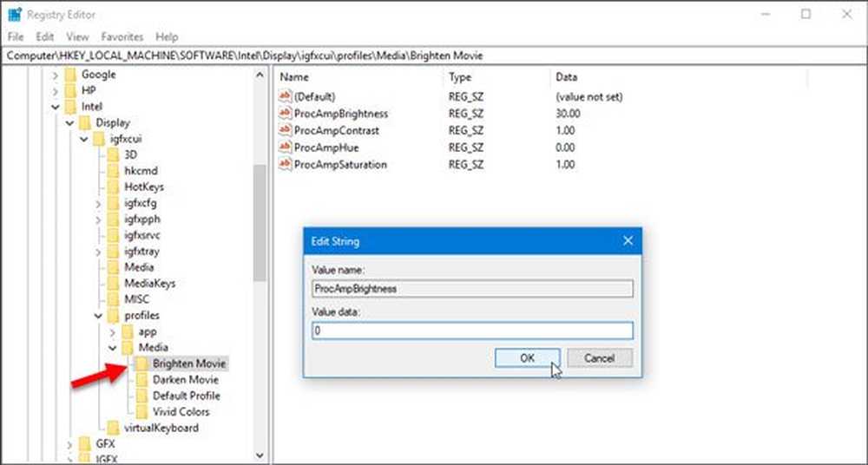
Task: Click the (value not set) data cell
Action: tap(589, 97)
